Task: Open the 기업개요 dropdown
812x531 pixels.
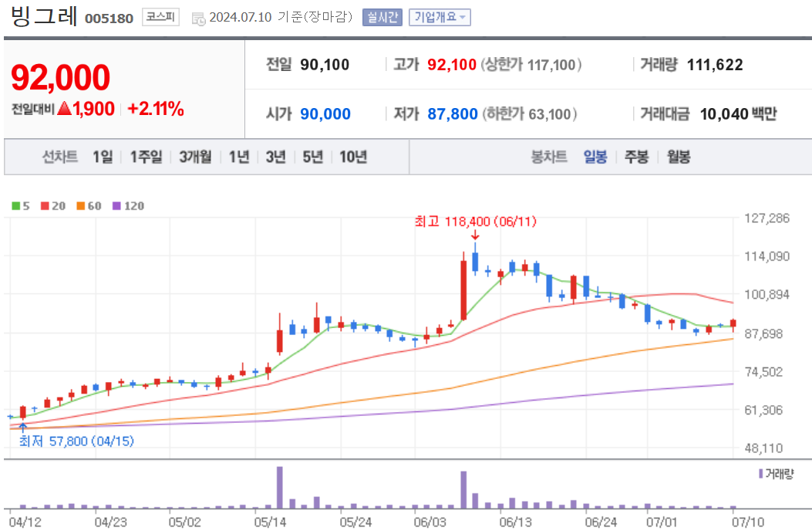Action: tap(440, 17)
